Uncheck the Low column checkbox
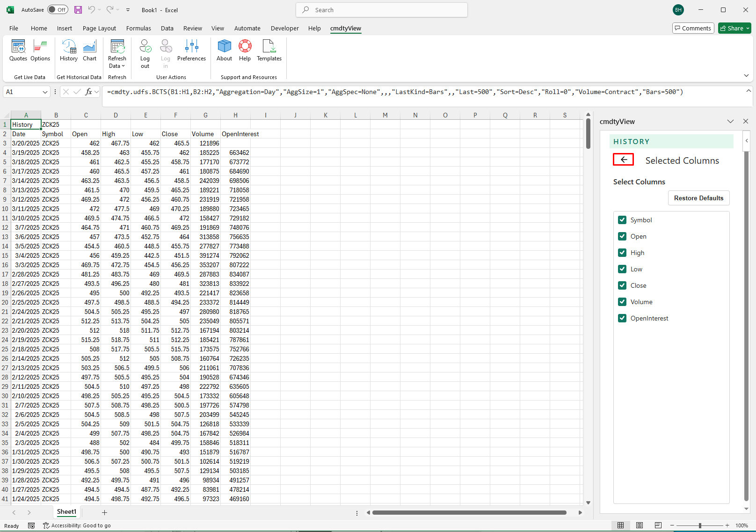The width and height of the screenshot is (756, 532). 622,269
